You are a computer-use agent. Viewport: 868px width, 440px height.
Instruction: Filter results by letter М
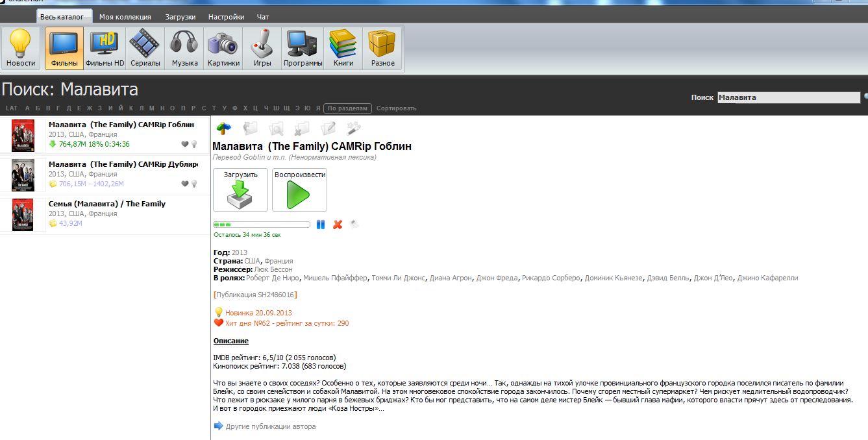(152, 108)
